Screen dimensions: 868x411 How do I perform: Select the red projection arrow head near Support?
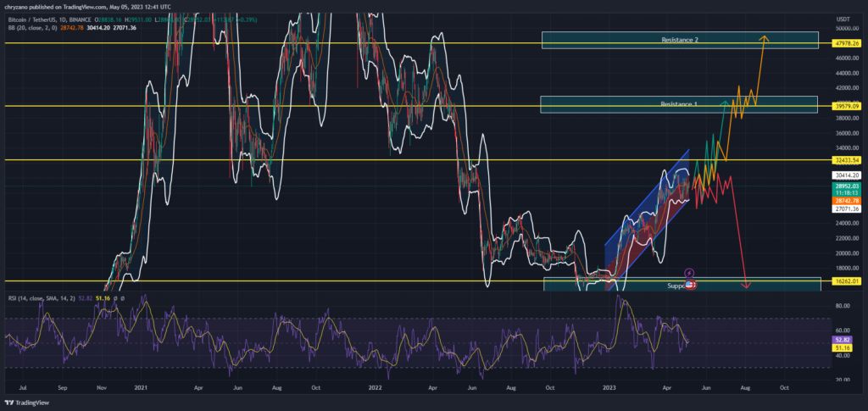click(746, 286)
